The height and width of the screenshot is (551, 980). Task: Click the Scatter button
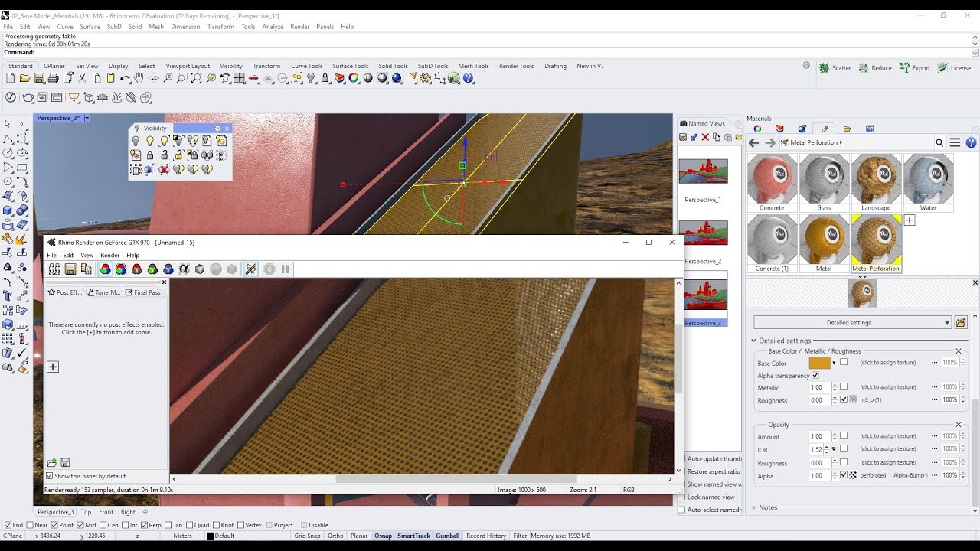pyautogui.click(x=835, y=68)
